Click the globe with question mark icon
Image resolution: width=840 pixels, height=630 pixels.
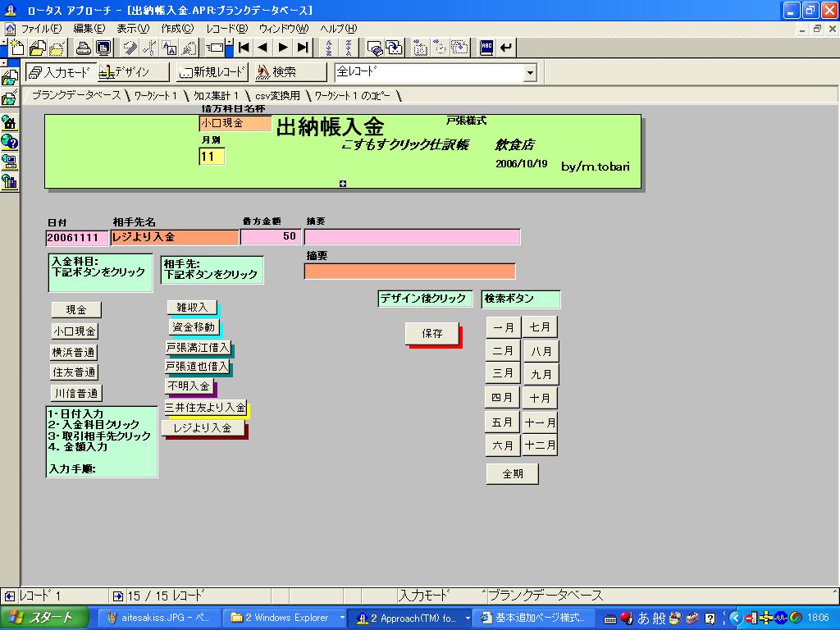click(x=9, y=142)
